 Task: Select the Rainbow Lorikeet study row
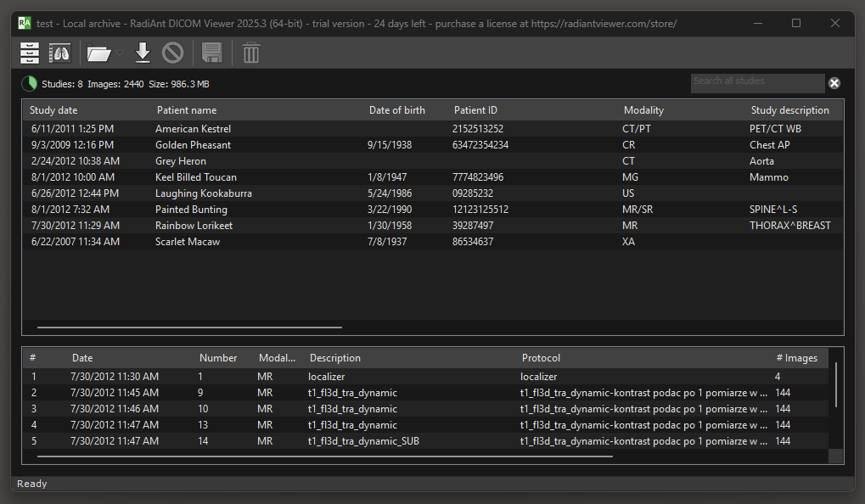pos(194,226)
